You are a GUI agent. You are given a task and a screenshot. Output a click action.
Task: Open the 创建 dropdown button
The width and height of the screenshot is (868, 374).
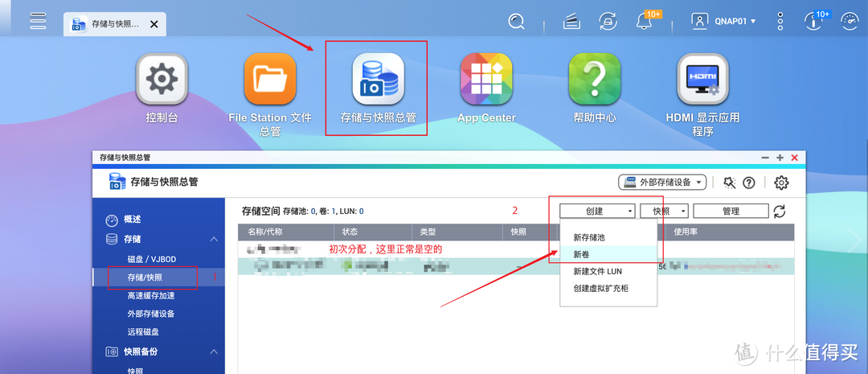(598, 211)
